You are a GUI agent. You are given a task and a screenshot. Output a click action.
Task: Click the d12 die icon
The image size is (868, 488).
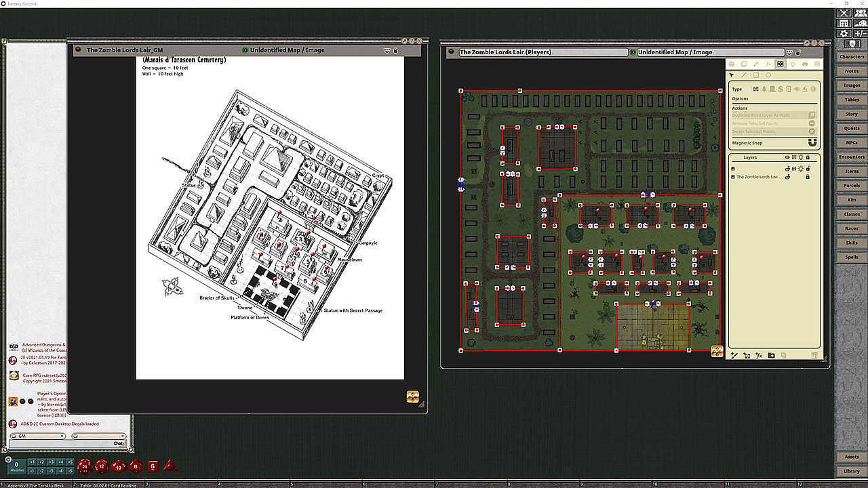101,466
